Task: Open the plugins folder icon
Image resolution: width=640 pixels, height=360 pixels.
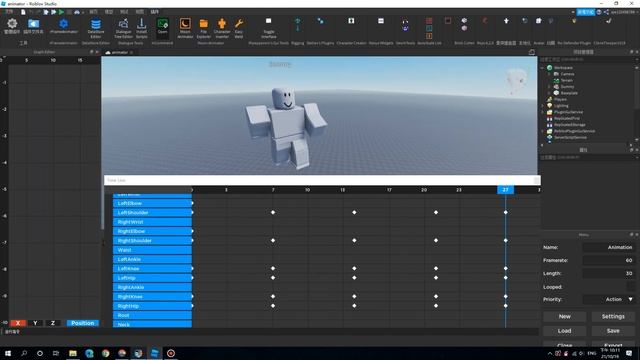Action: 33,25
